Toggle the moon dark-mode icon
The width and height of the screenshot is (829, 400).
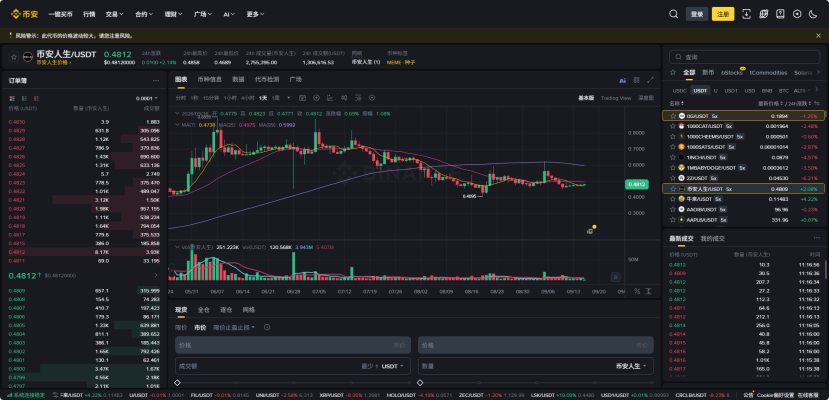[x=814, y=14]
